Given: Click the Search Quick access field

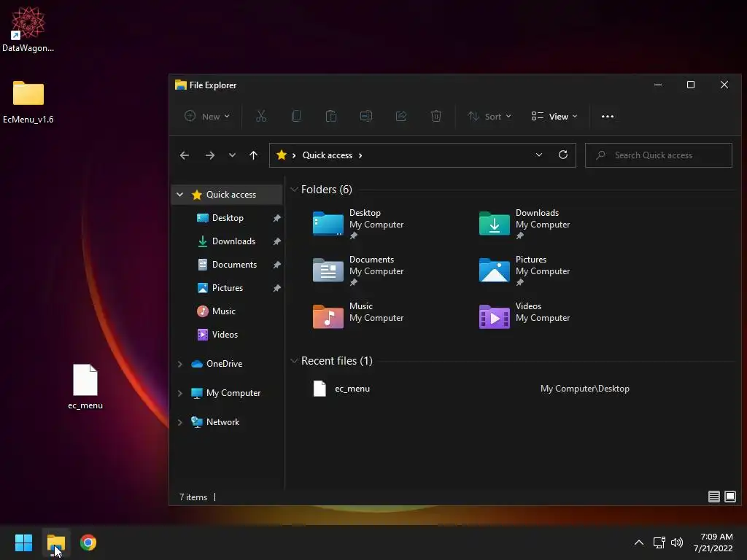Looking at the screenshot, I should pos(659,155).
